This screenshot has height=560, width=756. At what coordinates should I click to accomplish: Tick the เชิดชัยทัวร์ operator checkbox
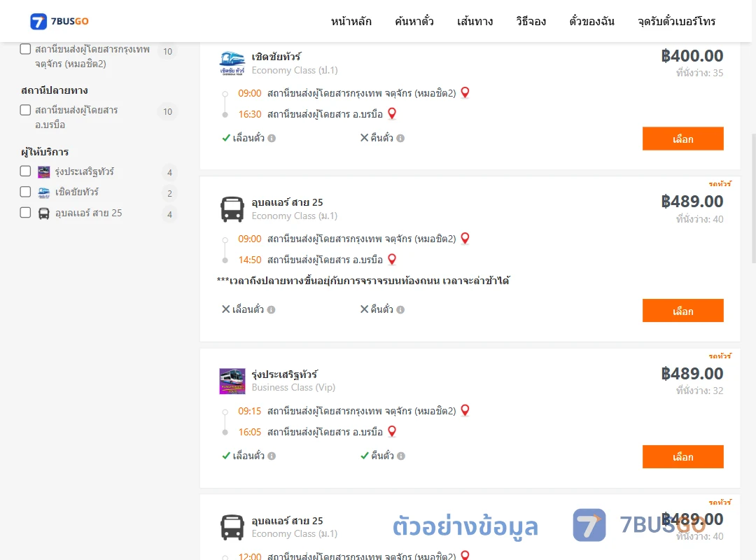26,192
